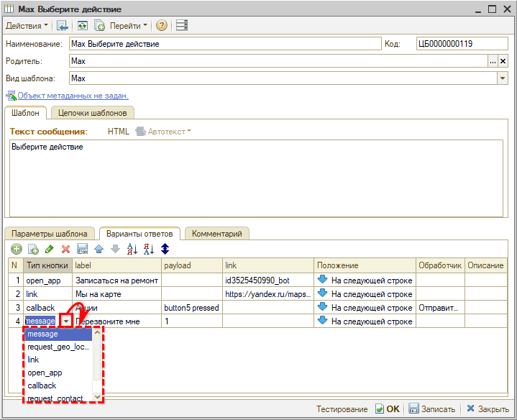Click the Reread refresh icon in top toolbar
The image size is (517, 420).
[x=83, y=25]
